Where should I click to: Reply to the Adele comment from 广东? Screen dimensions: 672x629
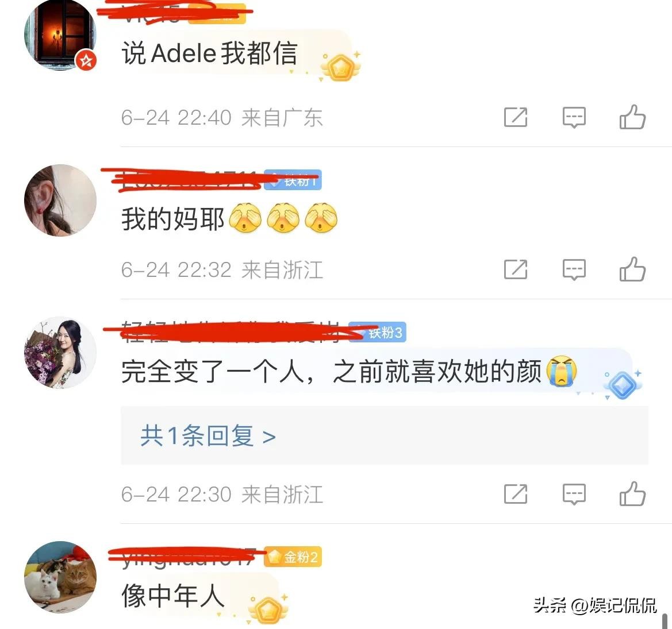pos(574,117)
